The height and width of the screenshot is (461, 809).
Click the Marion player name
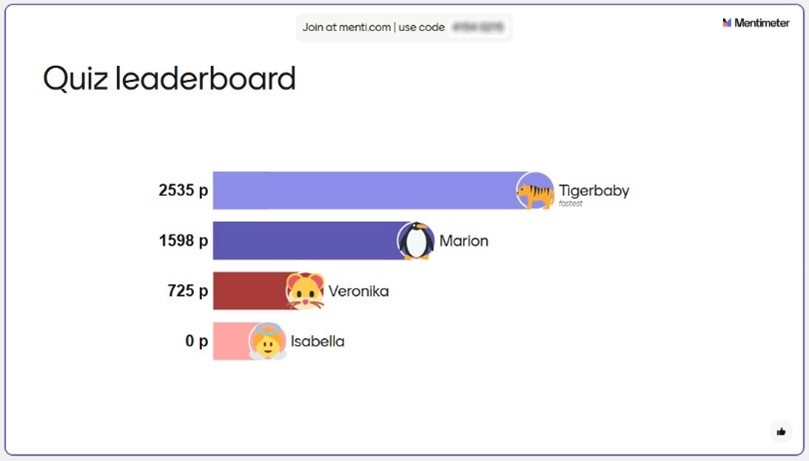pos(463,241)
